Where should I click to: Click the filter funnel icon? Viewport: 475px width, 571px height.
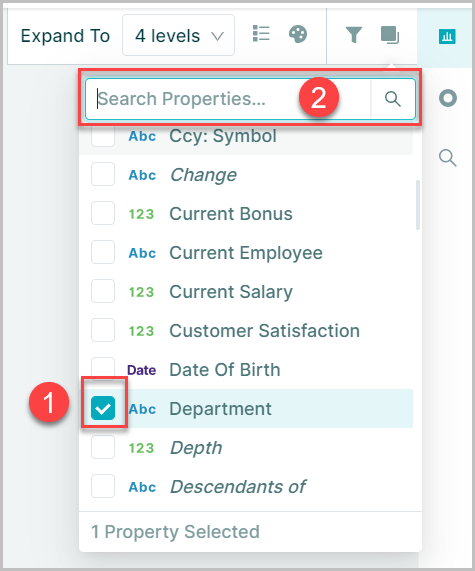pyautogui.click(x=353, y=35)
